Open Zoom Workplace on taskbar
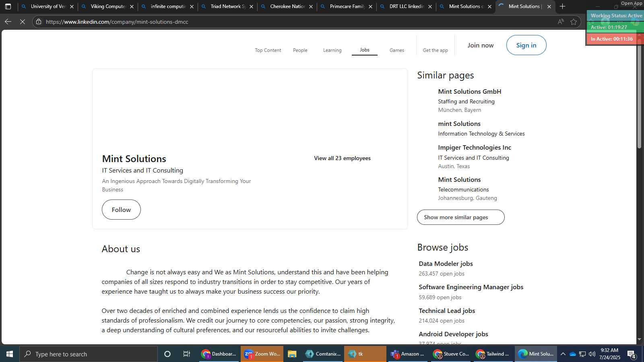 [262, 354]
